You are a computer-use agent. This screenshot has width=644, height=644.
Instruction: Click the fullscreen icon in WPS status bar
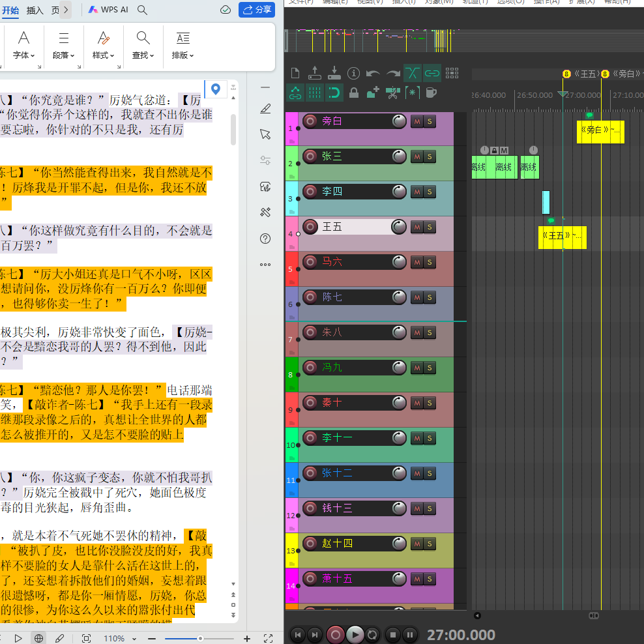[268, 638]
